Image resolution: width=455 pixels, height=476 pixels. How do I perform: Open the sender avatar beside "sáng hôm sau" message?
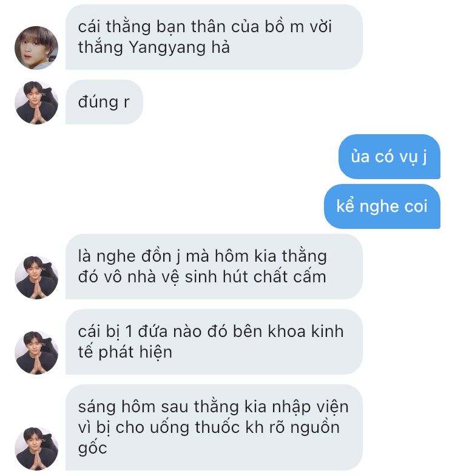coord(36,449)
